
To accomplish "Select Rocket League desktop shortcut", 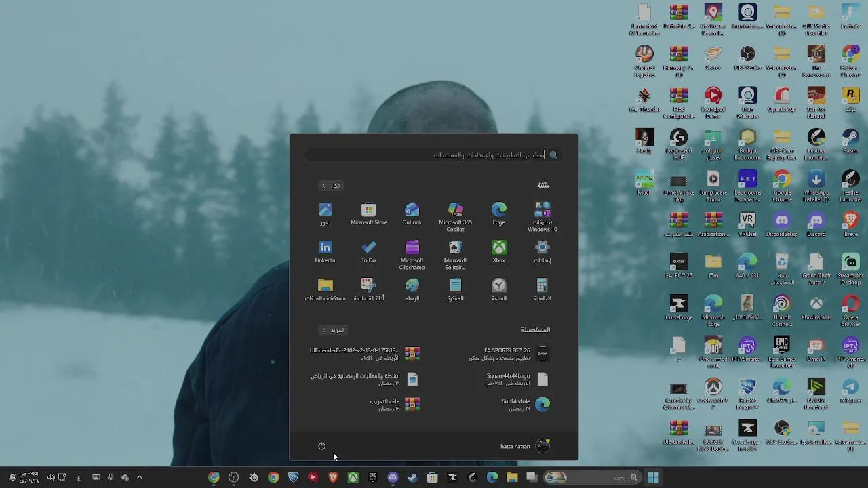I will pos(747,393).
